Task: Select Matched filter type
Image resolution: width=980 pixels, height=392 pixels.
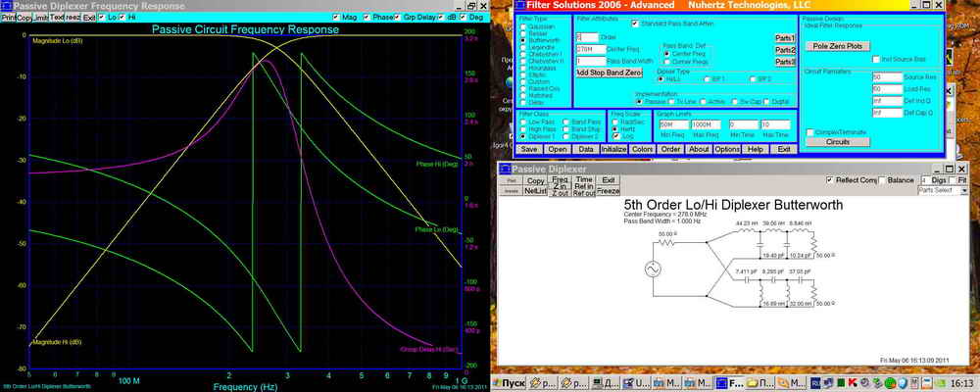Action: pyautogui.click(x=523, y=96)
